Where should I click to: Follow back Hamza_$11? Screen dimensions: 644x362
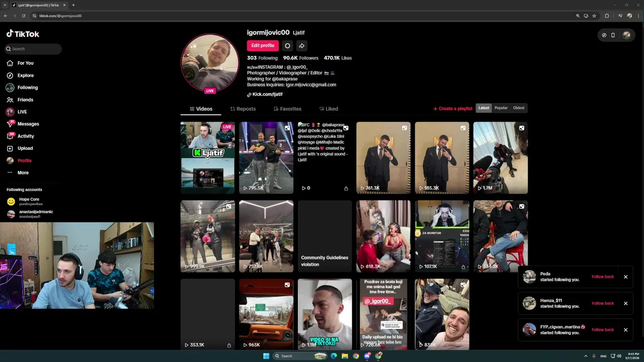(x=602, y=303)
